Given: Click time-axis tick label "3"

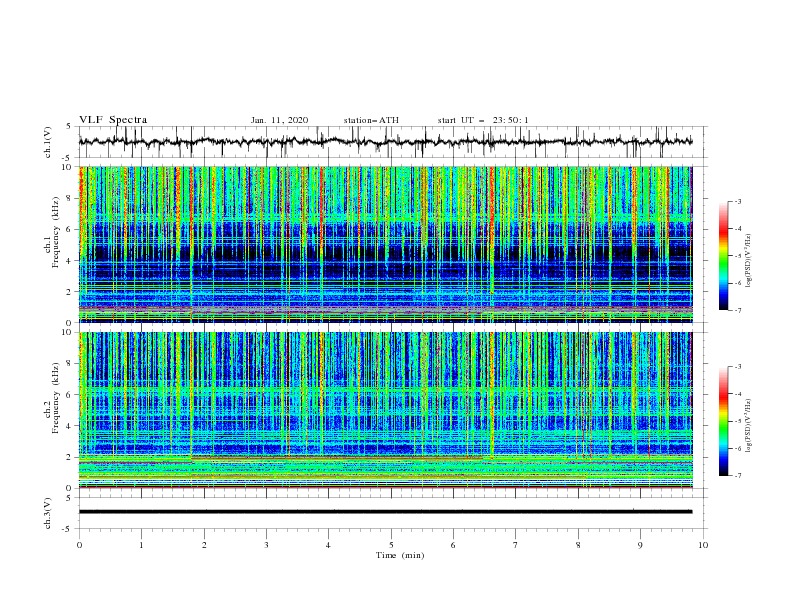Looking at the screenshot, I should (266, 545).
